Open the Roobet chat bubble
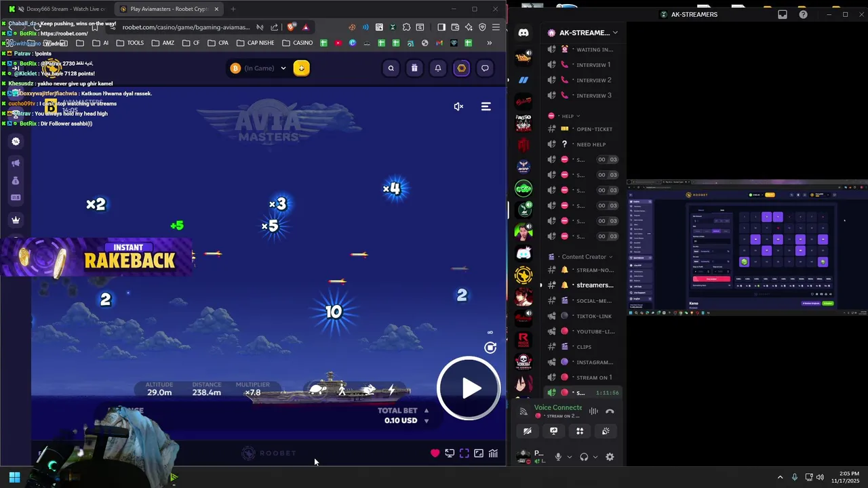868x488 pixels. (485, 68)
